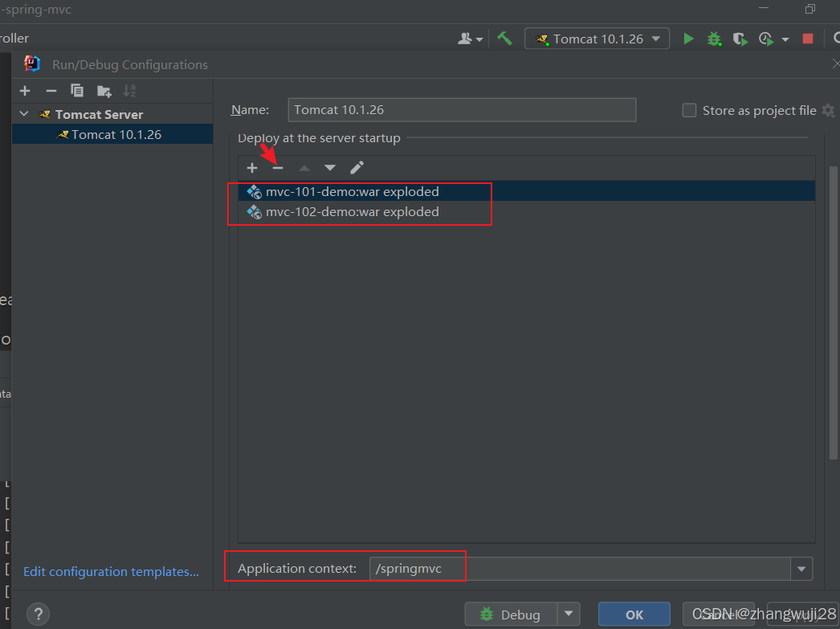Image resolution: width=840 pixels, height=629 pixels.
Task: Remove selected deployment artifact with minus icon
Action: pos(278,168)
